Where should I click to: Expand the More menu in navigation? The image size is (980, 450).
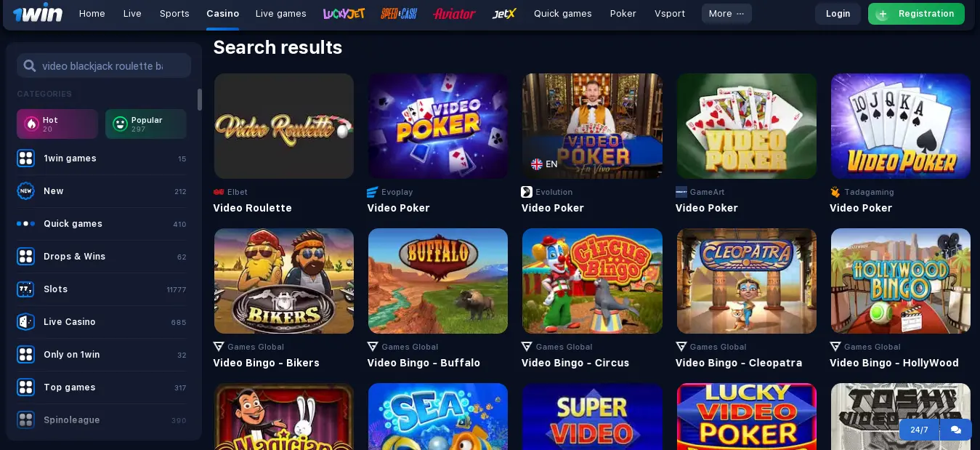click(726, 14)
